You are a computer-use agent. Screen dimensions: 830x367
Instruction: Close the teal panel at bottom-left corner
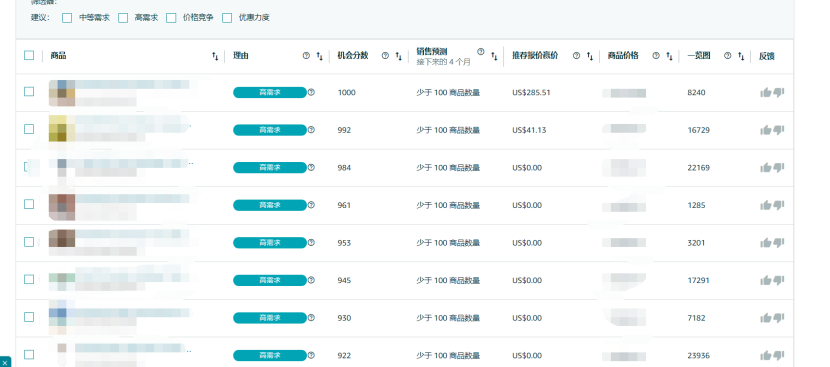pos(5,363)
